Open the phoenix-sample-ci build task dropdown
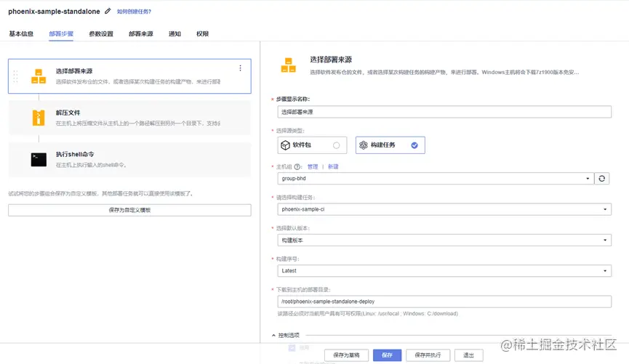Image resolution: width=629 pixels, height=364 pixels. (444, 209)
